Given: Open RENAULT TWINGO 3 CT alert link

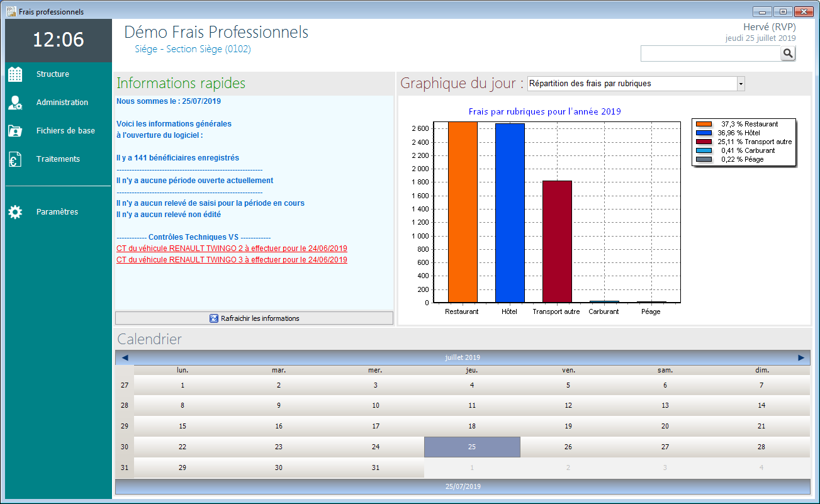Looking at the screenshot, I should (x=232, y=260).
